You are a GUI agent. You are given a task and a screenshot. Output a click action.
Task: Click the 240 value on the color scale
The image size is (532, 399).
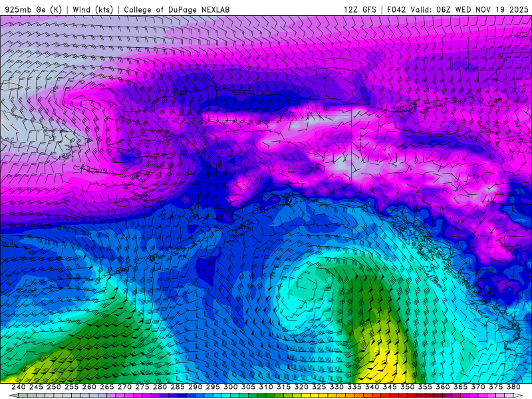coord(19,387)
